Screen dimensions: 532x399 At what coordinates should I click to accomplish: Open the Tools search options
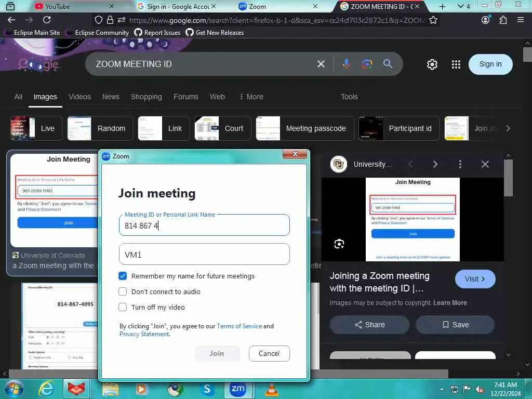point(349,97)
